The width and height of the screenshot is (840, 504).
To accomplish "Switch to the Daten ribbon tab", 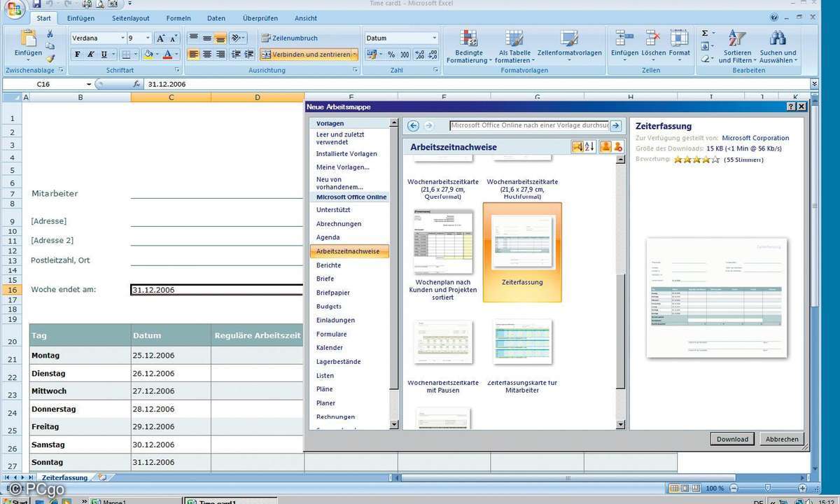I will (216, 18).
